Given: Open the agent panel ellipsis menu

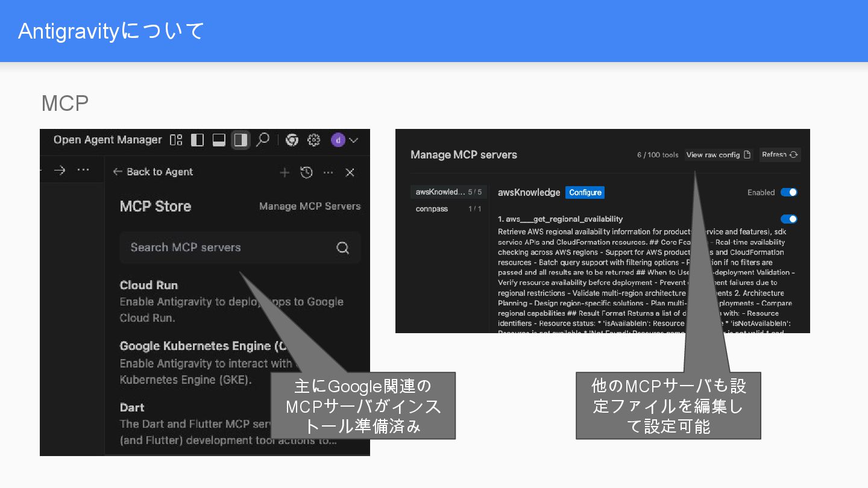Looking at the screenshot, I should pos(328,173).
